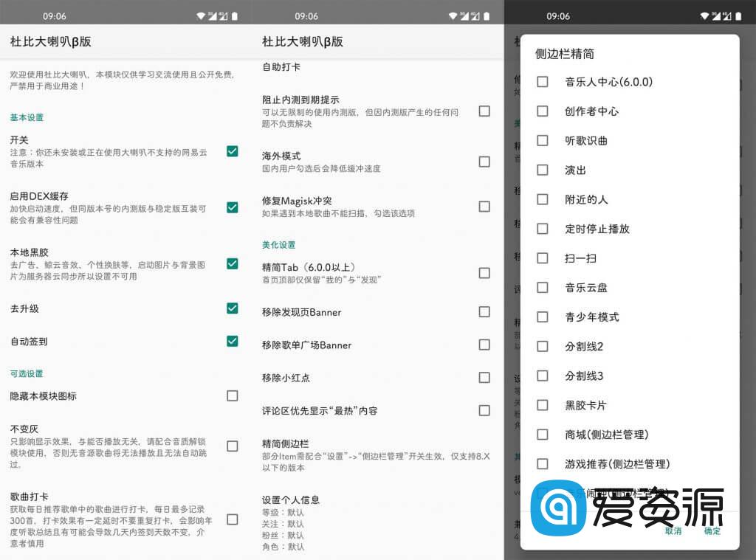Check the 移除发现页Banner option

484,312
